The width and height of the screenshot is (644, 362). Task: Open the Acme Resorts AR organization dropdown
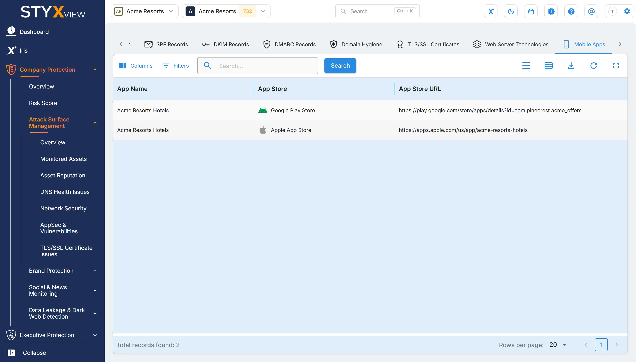(x=144, y=11)
